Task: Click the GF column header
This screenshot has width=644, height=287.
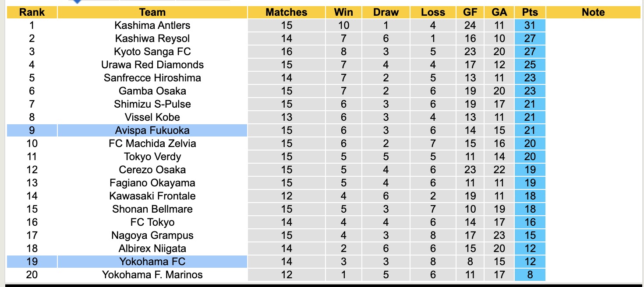Action: tap(470, 12)
